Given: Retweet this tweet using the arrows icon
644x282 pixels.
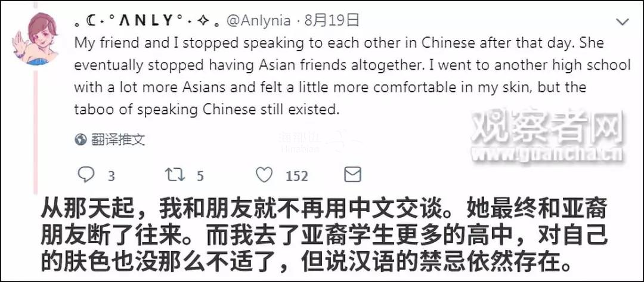Looking at the screenshot, I should click(175, 175).
